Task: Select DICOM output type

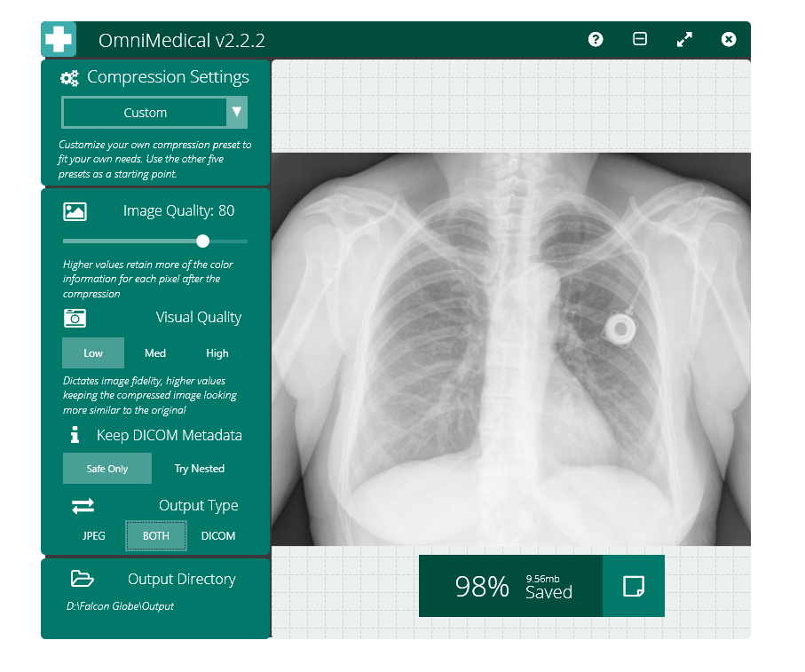Action: point(218,536)
